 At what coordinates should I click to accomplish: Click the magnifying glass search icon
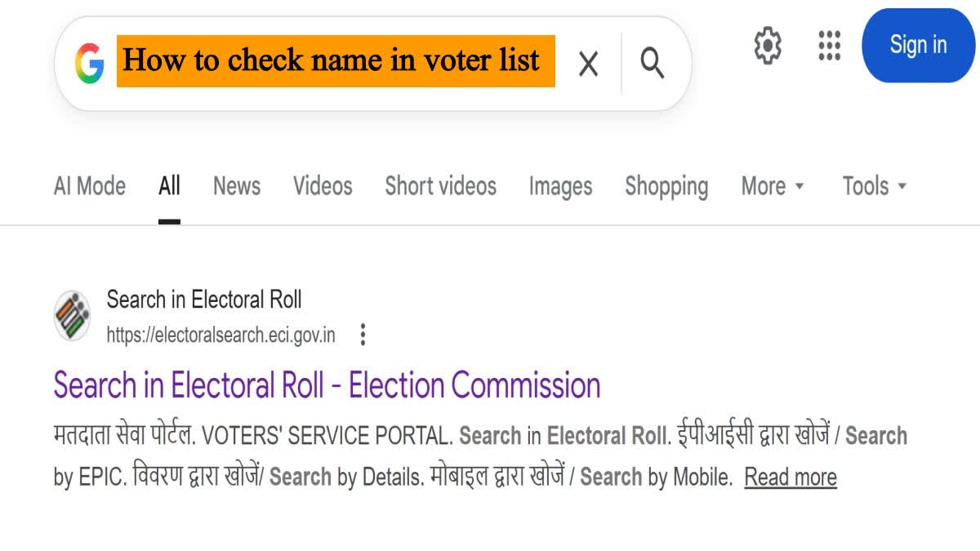tap(652, 62)
